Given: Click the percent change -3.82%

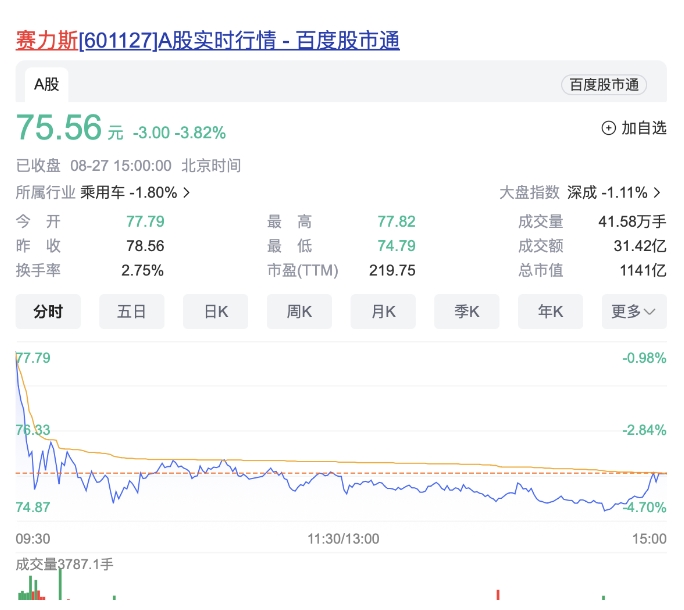Looking at the screenshot, I should pyautogui.click(x=200, y=133).
